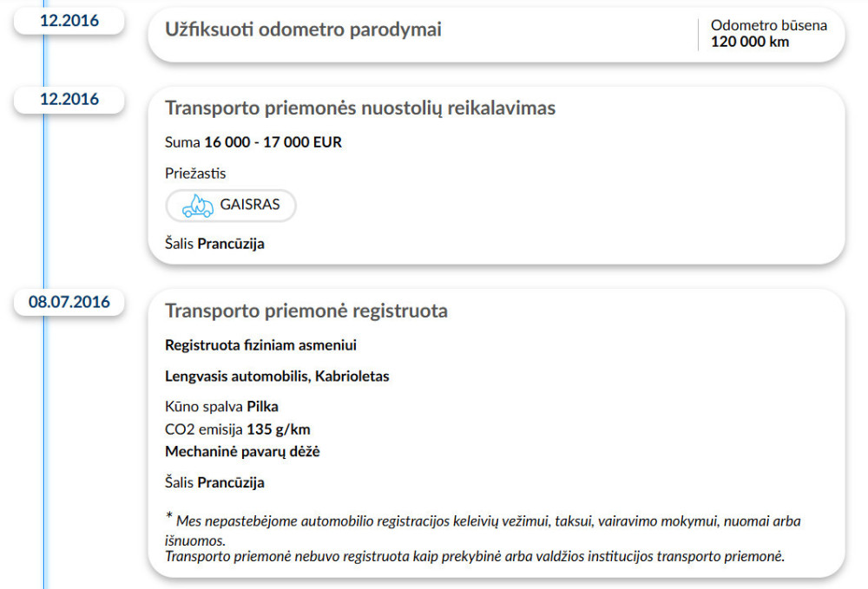Click Lengvasis automobilis, Kabrioletas text

[277, 376]
